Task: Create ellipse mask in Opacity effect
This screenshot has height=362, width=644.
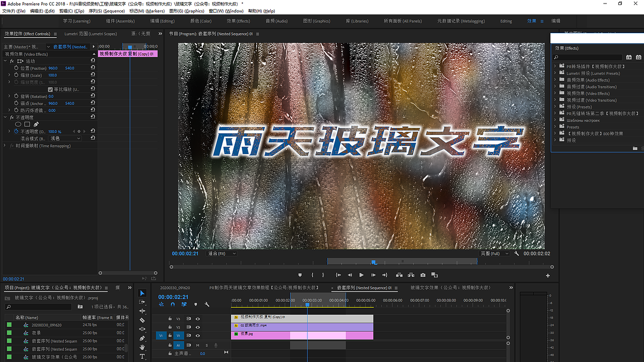Action: coord(18,124)
